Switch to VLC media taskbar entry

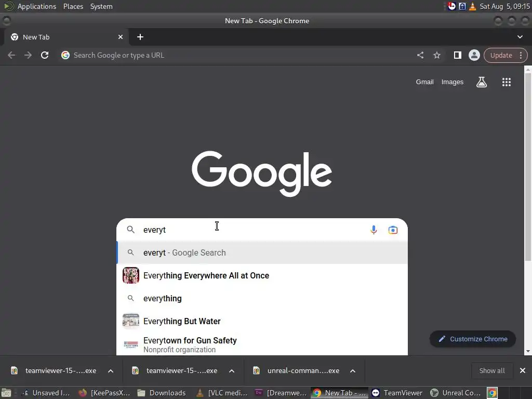(x=222, y=393)
